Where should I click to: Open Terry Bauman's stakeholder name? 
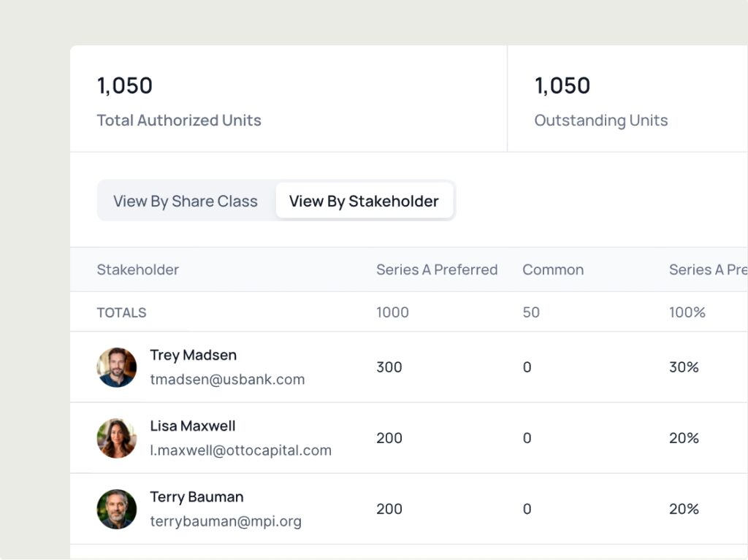[196, 497]
